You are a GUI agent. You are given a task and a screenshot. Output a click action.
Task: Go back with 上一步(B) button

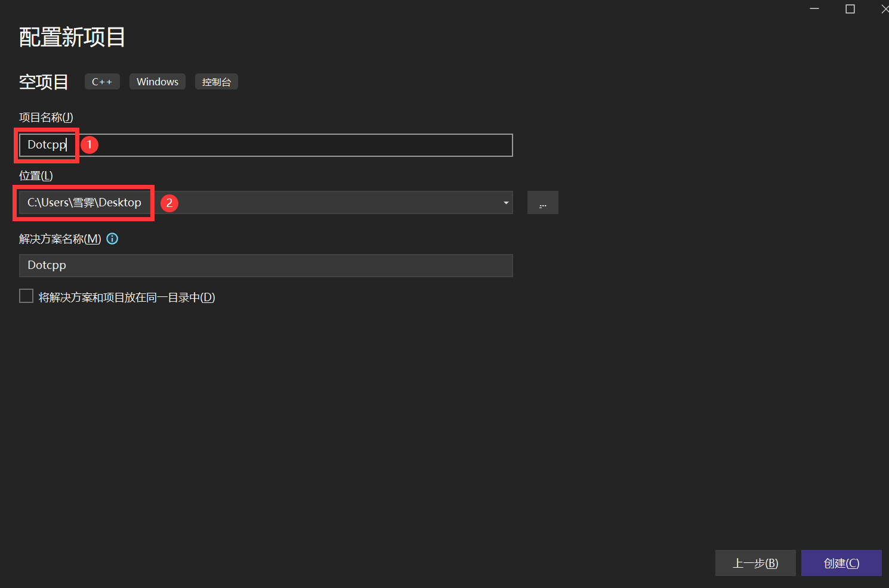755,563
